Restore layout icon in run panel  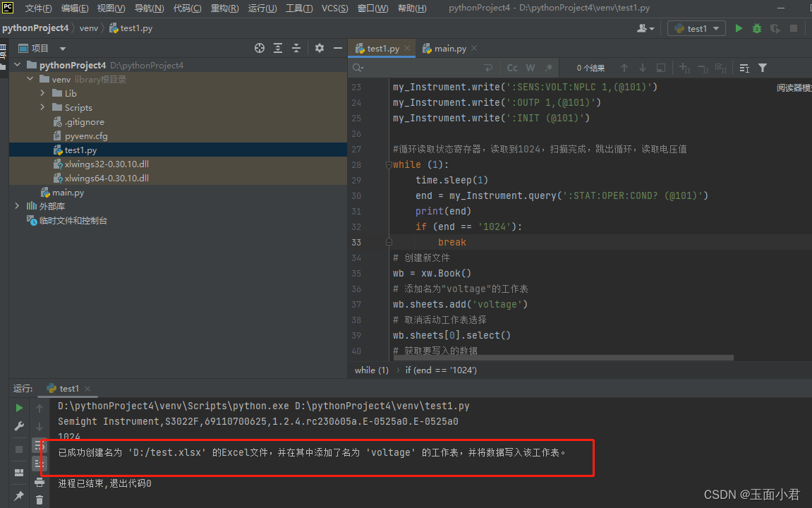tap(19, 472)
